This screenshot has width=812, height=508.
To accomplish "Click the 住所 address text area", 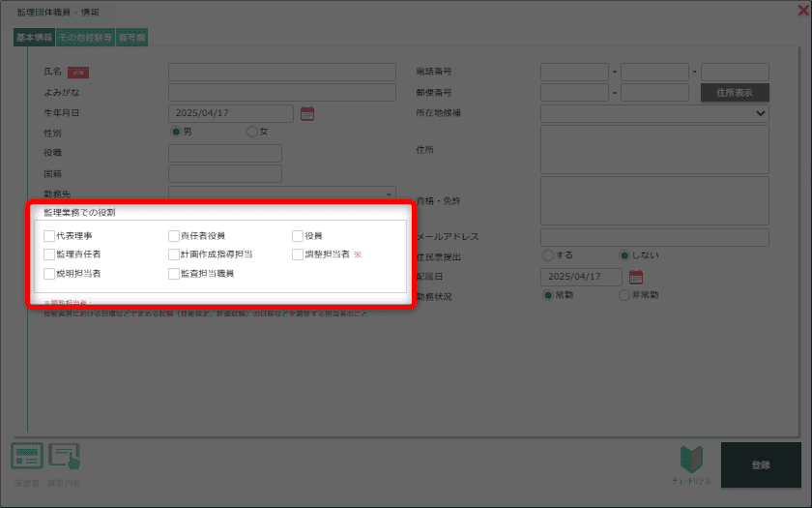I will 654,149.
